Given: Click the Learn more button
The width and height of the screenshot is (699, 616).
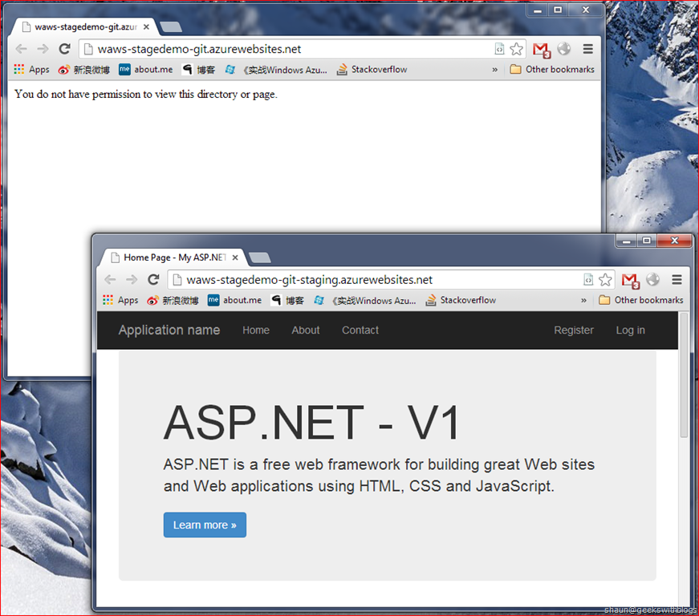Looking at the screenshot, I should point(205,525).
